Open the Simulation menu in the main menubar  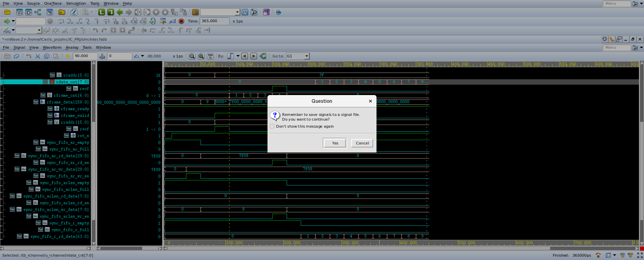pos(76,3)
